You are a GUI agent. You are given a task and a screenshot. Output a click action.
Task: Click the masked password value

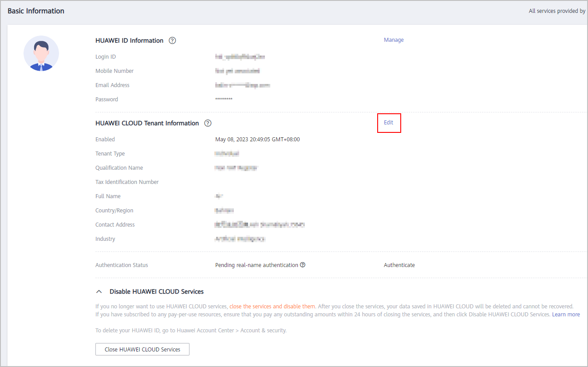pyautogui.click(x=224, y=100)
